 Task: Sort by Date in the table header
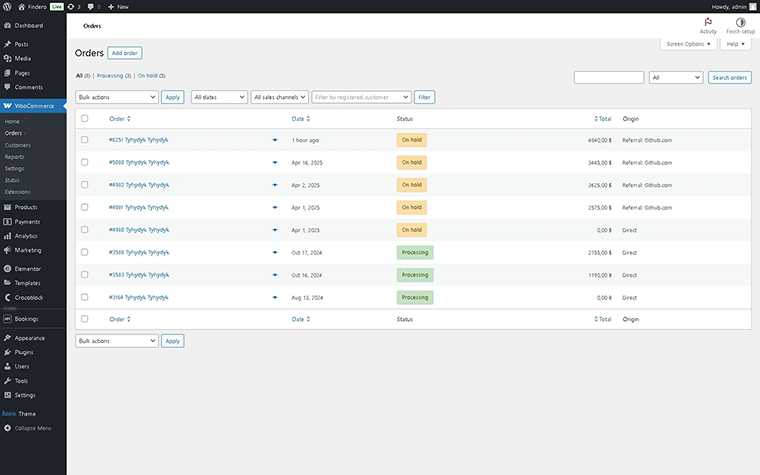point(301,119)
